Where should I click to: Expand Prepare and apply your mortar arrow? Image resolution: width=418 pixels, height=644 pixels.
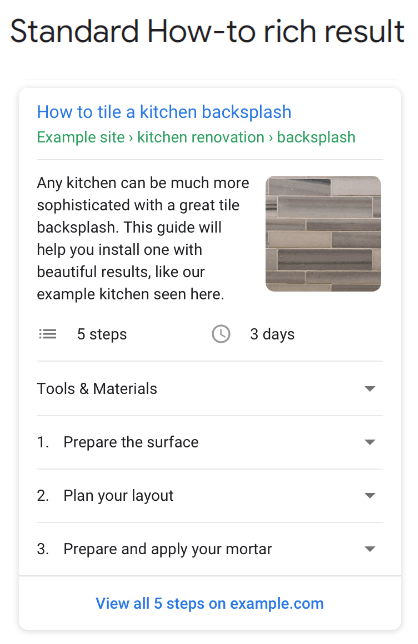(x=370, y=549)
